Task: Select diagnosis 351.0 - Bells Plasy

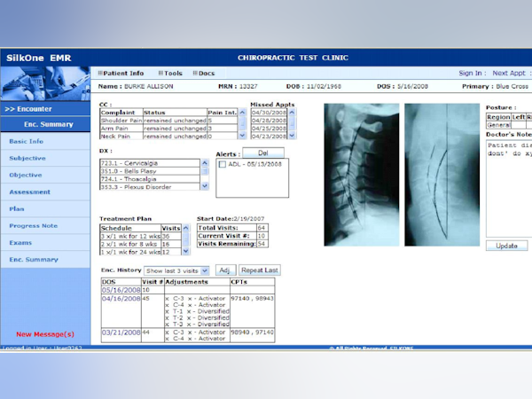Action: tap(150, 171)
